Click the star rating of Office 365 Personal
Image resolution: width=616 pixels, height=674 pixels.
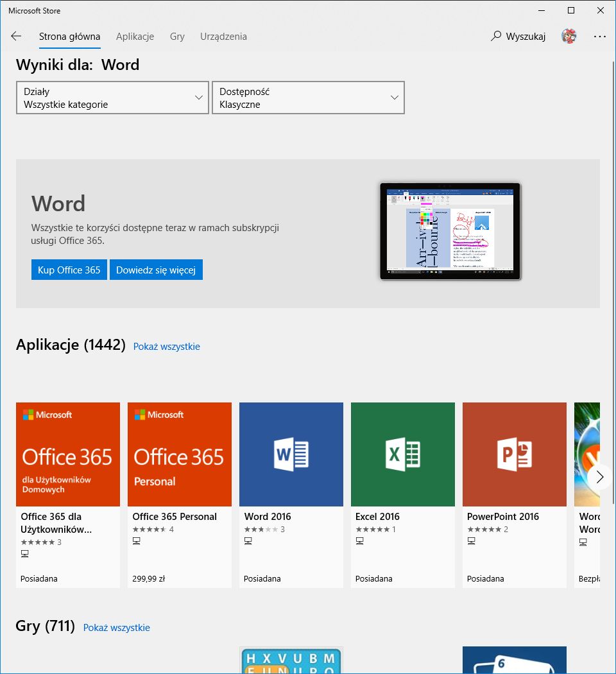coord(149,529)
